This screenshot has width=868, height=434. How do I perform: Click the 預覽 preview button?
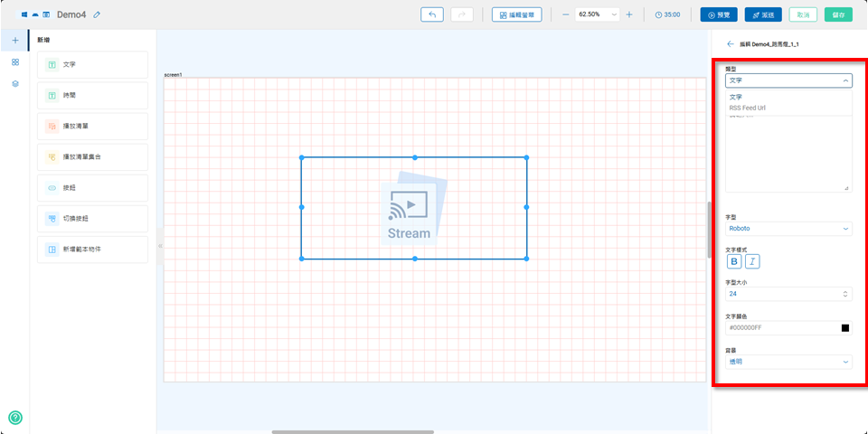point(719,14)
